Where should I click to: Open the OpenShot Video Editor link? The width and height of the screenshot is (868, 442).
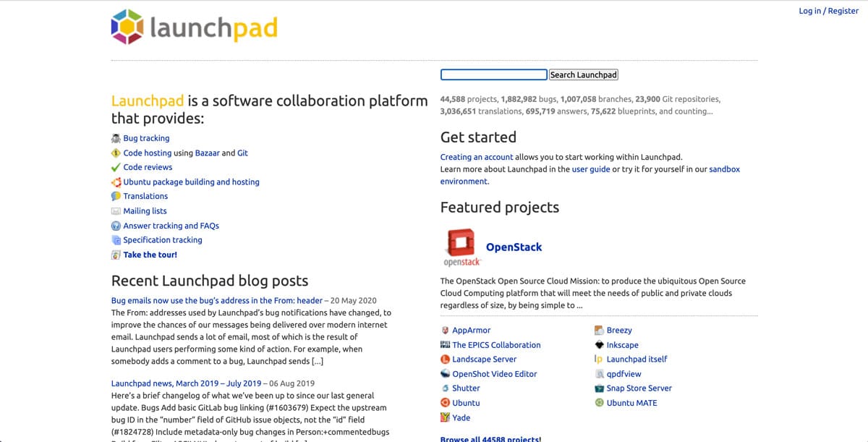click(495, 374)
